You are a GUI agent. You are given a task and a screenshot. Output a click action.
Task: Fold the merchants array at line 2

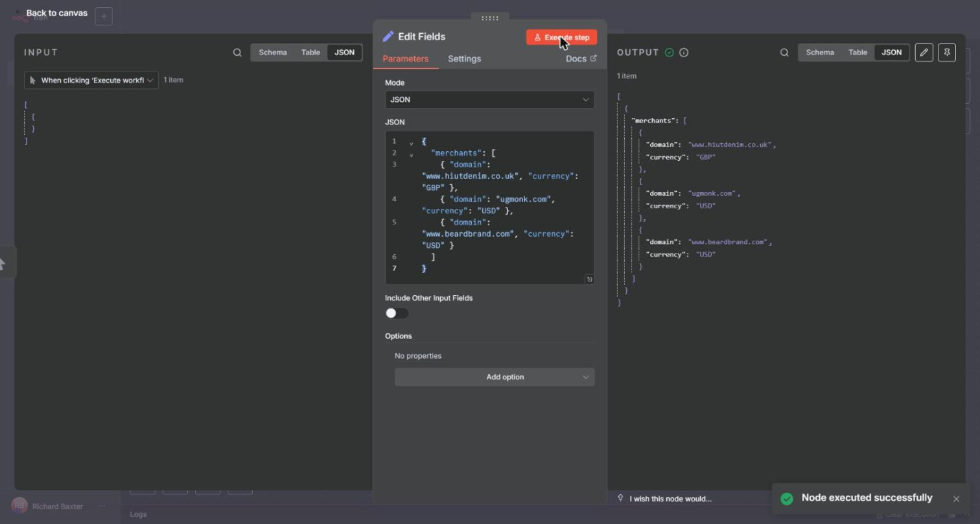[411, 155]
